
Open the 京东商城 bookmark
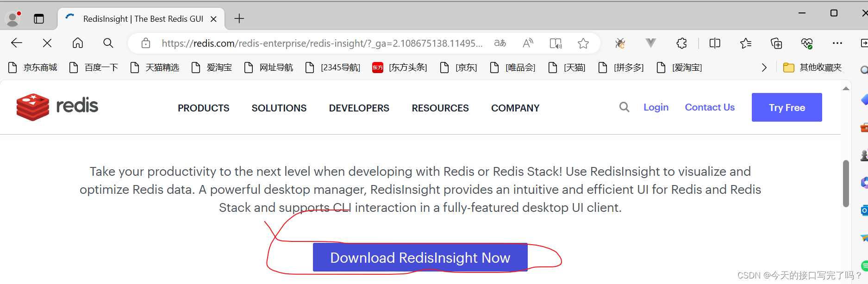(x=33, y=68)
